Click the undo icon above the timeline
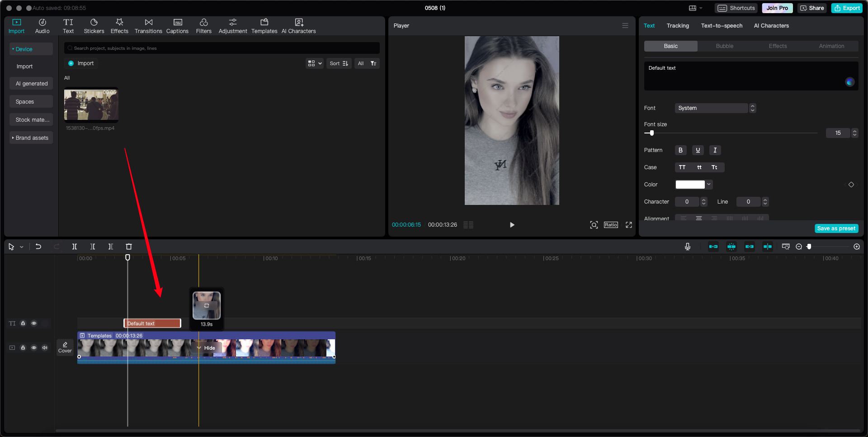Image resolution: width=868 pixels, height=437 pixels. coord(38,247)
